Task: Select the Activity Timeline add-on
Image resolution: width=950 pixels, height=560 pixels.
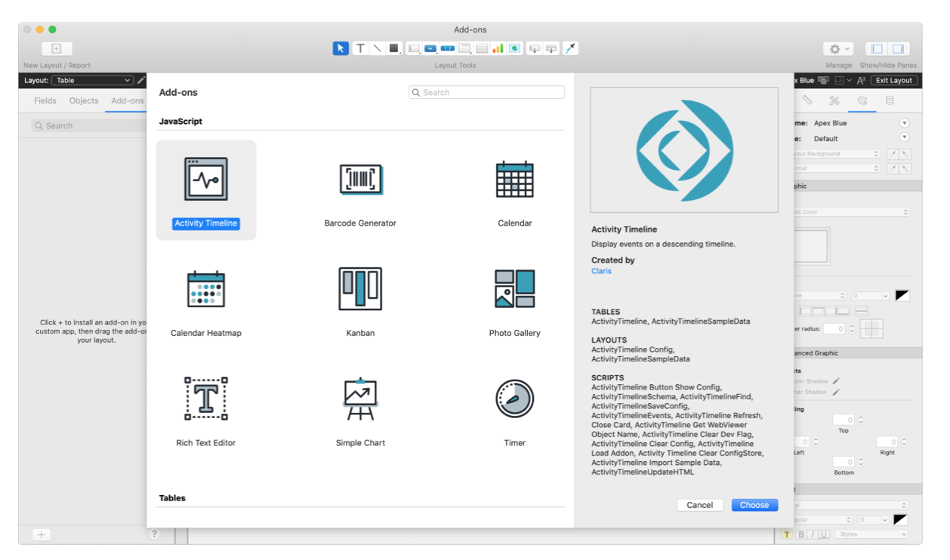Action: click(206, 190)
